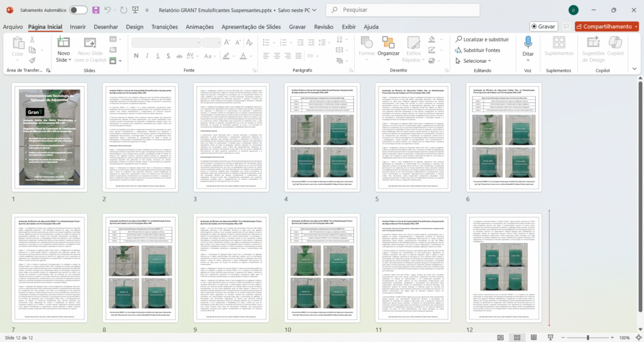Screen dimensions: 644x342
Task: Open the Selecionar dropdown menu
Action: click(477, 61)
